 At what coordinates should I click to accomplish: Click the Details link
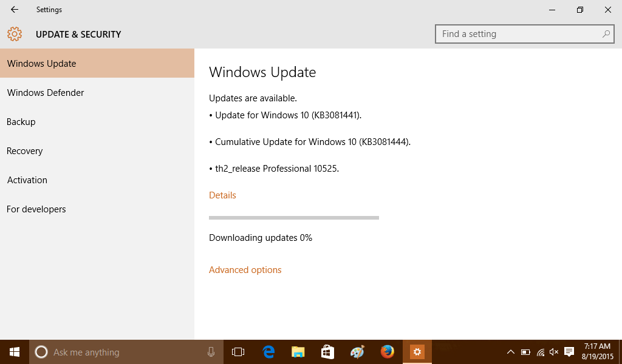222,195
